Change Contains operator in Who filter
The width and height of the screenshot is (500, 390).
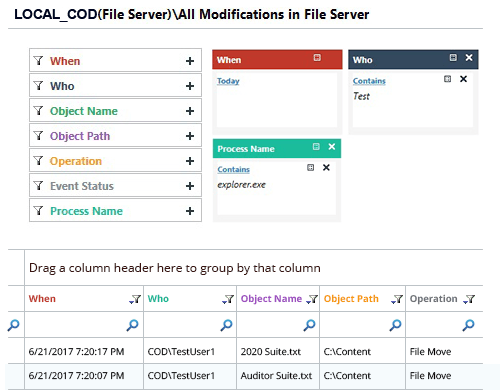coord(369,81)
